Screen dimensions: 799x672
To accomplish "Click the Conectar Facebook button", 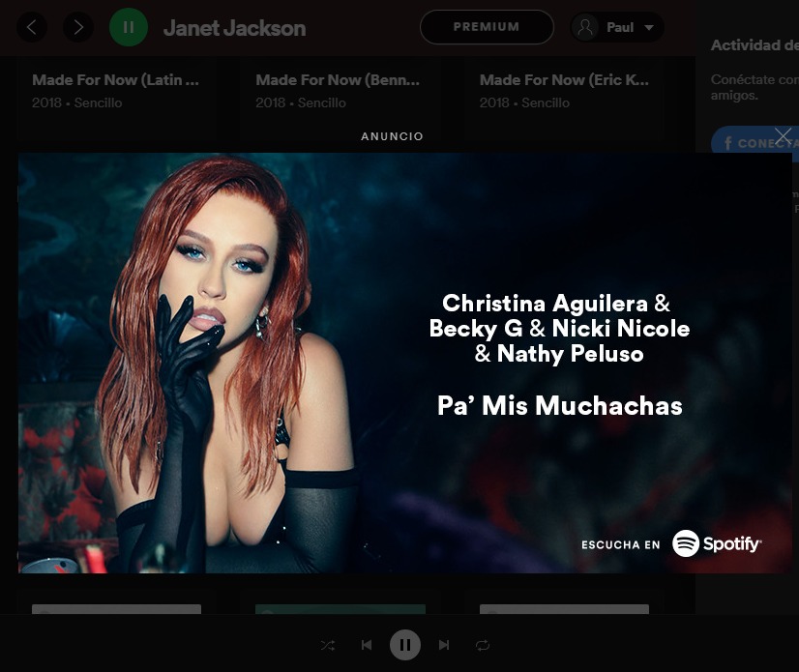I will point(755,143).
